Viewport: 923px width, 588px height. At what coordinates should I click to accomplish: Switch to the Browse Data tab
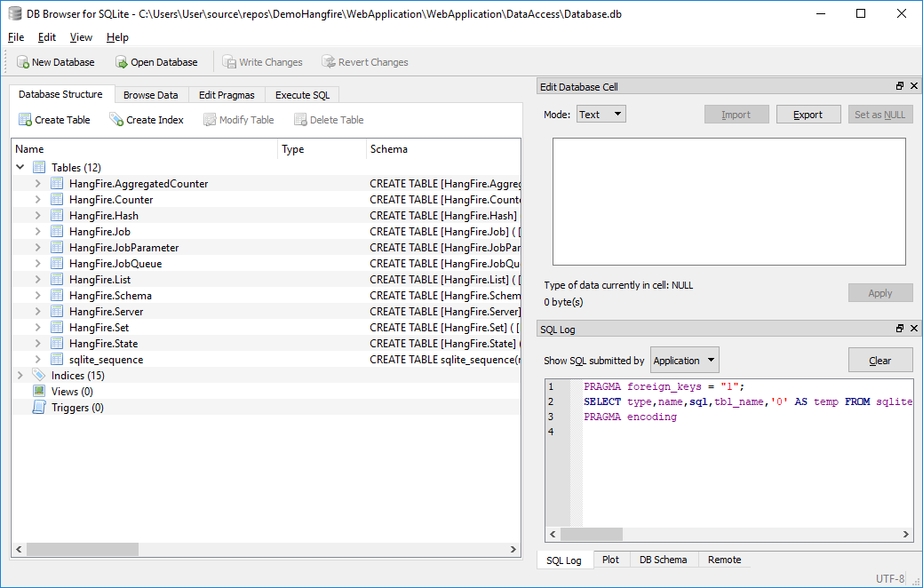tap(151, 95)
